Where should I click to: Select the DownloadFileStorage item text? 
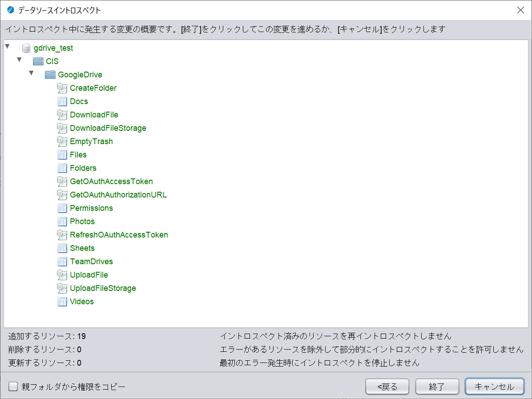(x=108, y=128)
